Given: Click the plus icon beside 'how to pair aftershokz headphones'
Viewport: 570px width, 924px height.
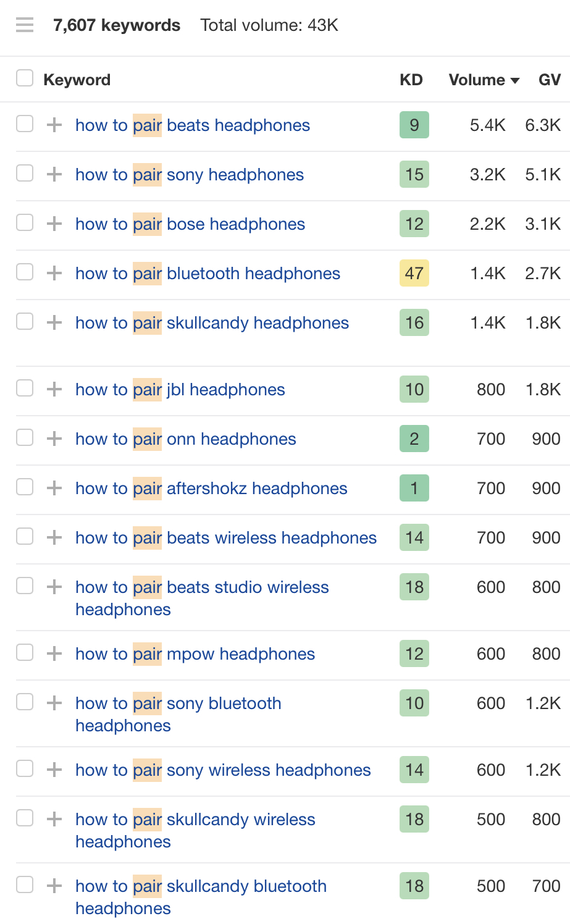Looking at the screenshot, I should tap(54, 488).
